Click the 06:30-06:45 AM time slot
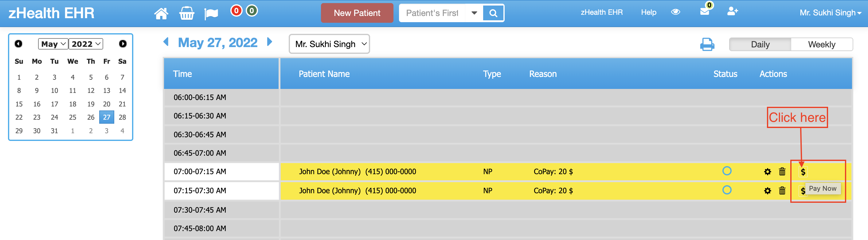 point(221,135)
